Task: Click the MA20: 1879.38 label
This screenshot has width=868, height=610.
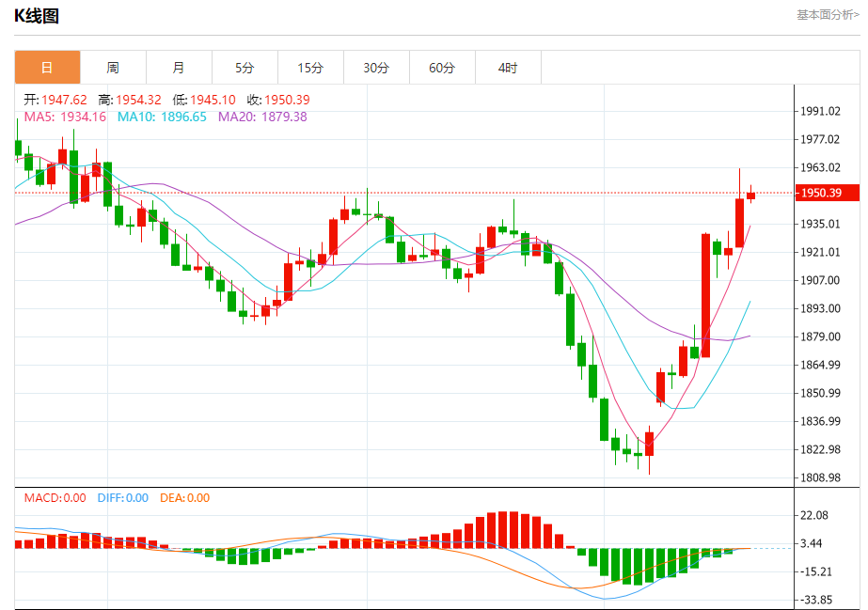Action: pyautogui.click(x=262, y=117)
